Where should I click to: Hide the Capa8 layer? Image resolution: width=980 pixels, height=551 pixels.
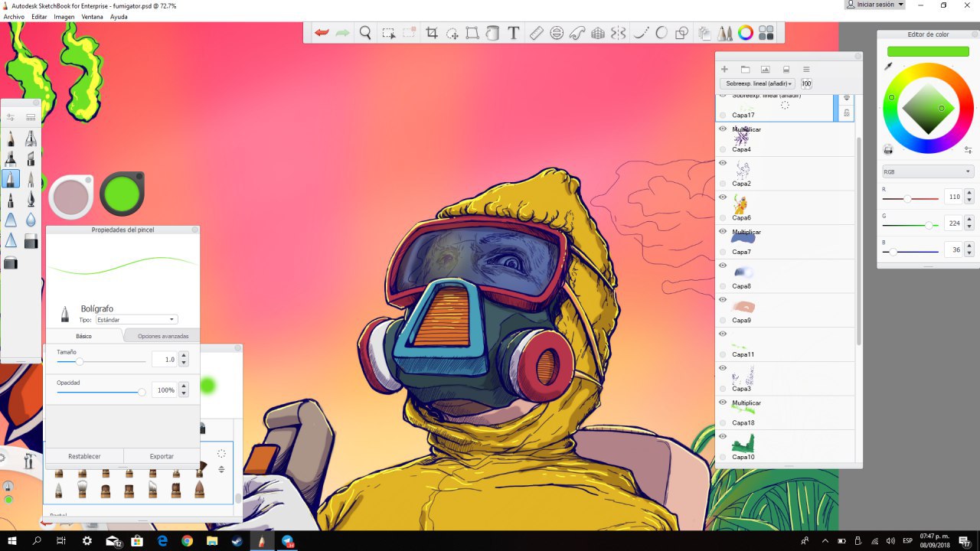(x=722, y=266)
